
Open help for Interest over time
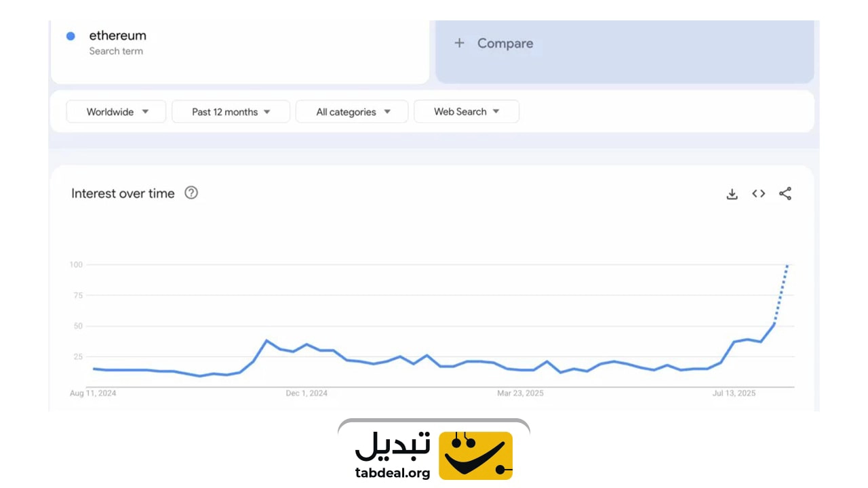point(191,193)
